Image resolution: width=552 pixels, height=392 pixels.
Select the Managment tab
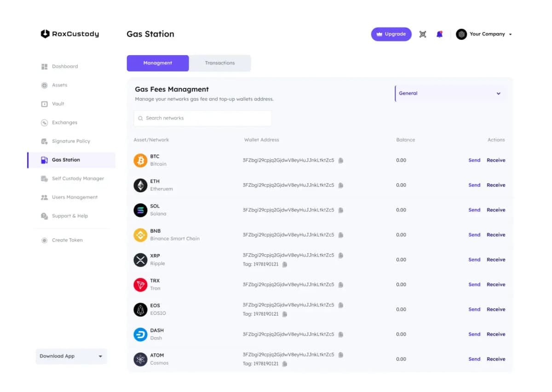158,63
